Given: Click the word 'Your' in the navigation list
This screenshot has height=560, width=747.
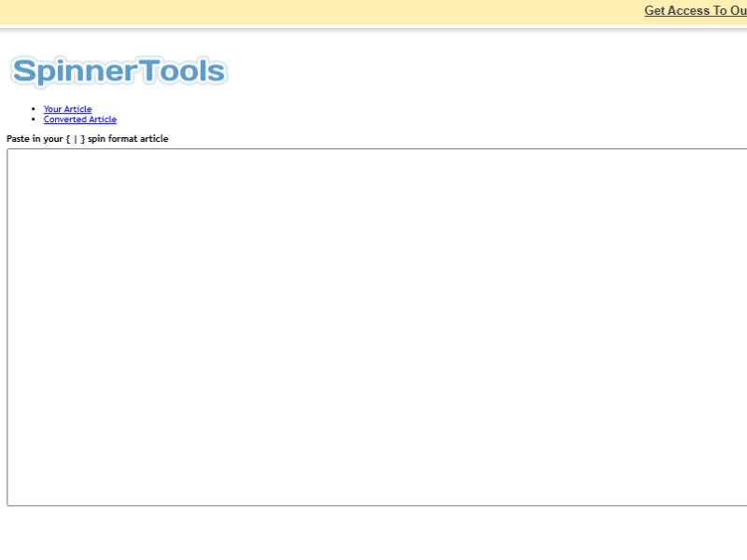Looking at the screenshot, I should tap(52, 109).
